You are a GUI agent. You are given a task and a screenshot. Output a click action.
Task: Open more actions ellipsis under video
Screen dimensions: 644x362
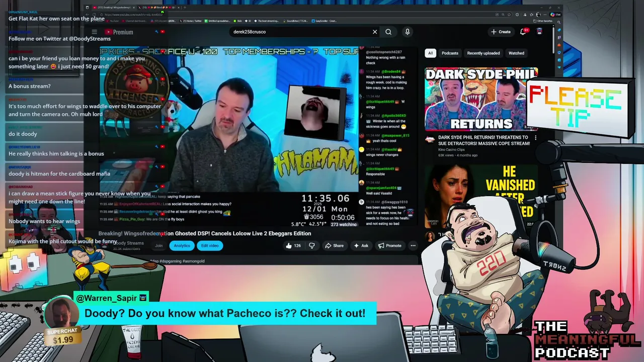click(413, 246)
